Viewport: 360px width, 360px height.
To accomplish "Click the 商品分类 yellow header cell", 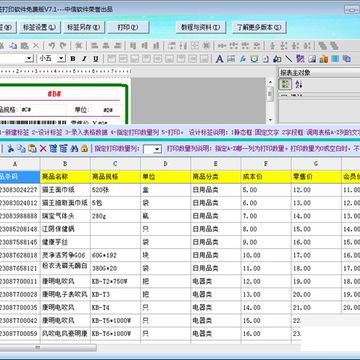I will (x=216, y=177).
